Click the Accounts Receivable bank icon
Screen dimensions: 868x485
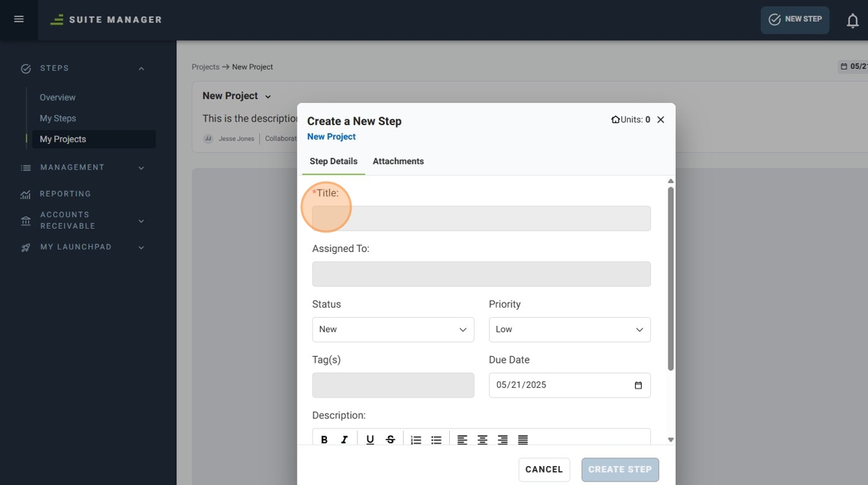[26, 221]
